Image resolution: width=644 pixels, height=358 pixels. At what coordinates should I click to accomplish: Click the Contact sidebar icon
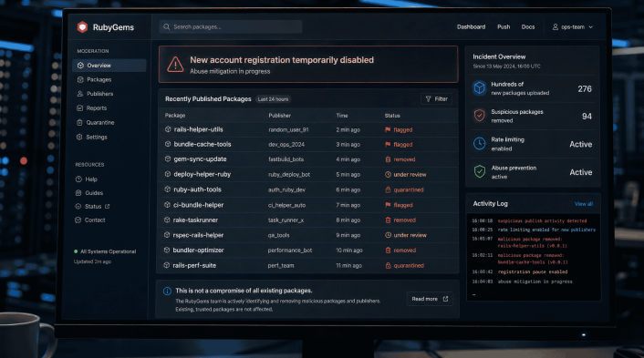click(x=78, y=220)
